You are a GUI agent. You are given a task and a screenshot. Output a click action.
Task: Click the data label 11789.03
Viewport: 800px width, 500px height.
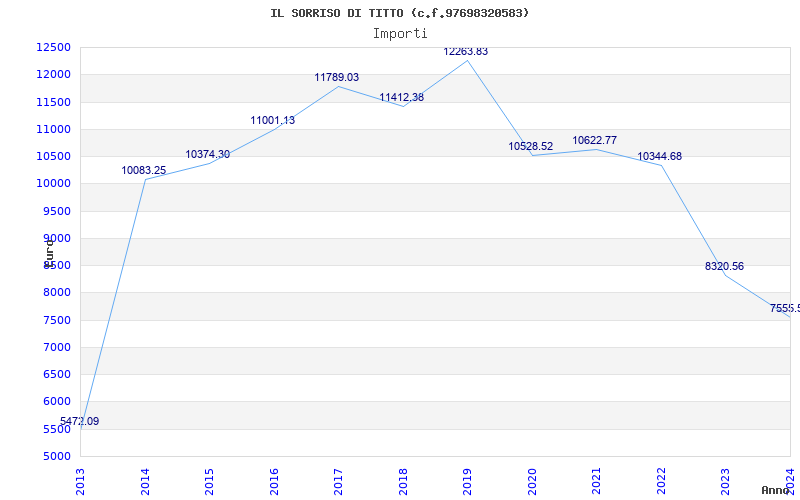click(x=337, y=78)
